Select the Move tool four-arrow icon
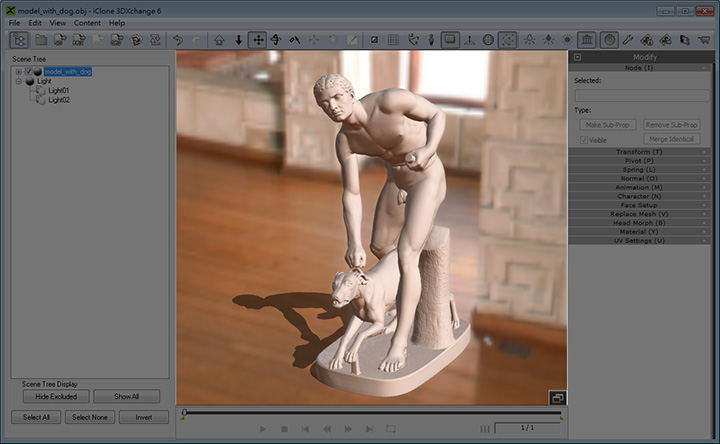The image size is (720, 444). click(x=258, y=40)
